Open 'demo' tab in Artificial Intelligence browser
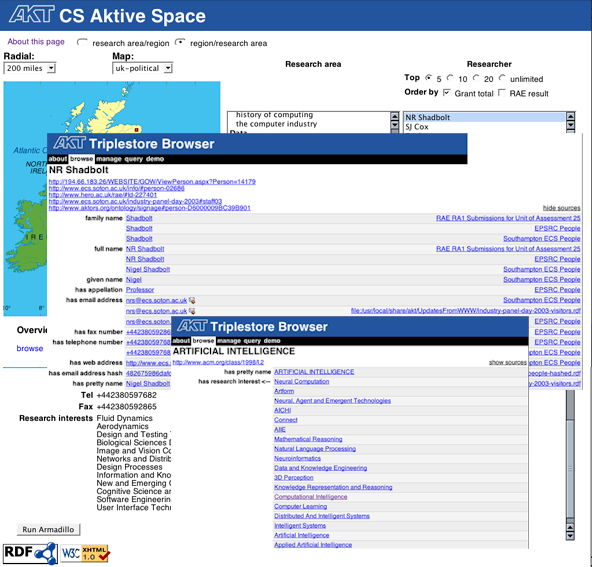592x567 pixels. click(x=272, y=341)
